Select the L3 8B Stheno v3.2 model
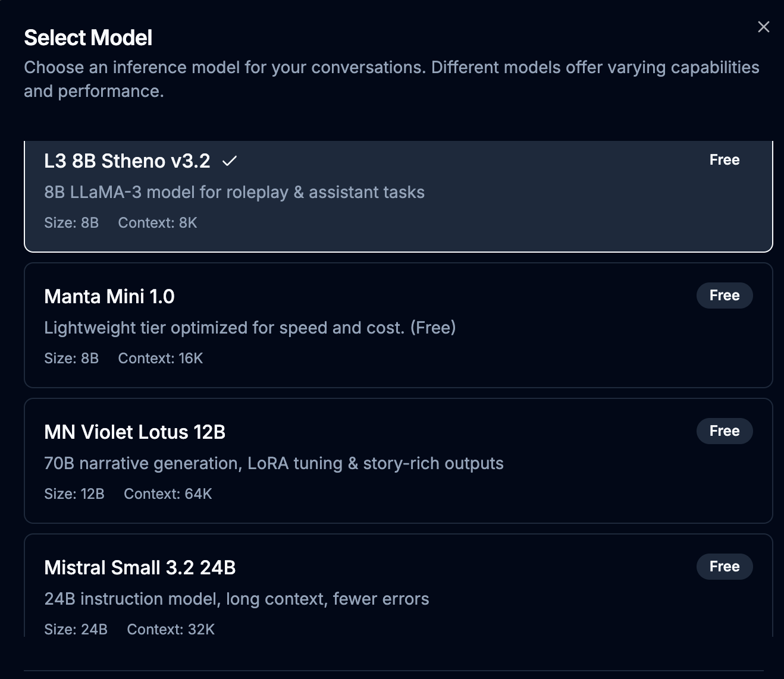Viewport: 784px width, 679px height. pos(127,161)
